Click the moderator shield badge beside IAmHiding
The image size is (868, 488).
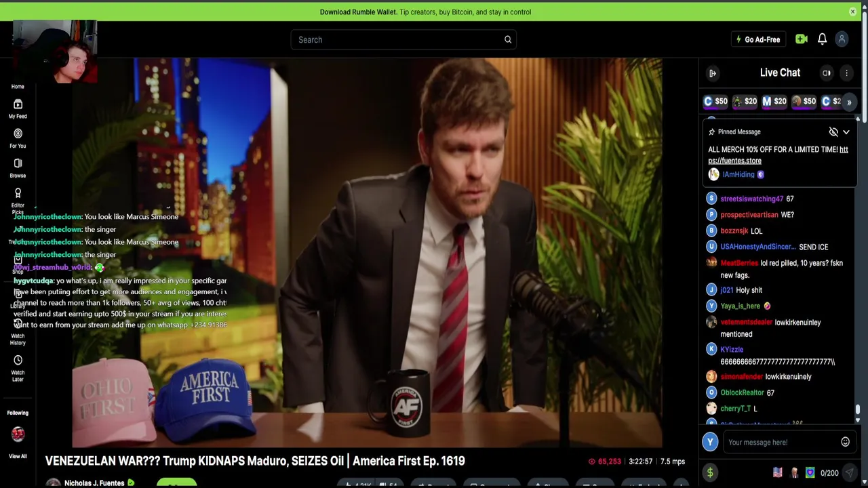tap(760, 175)
